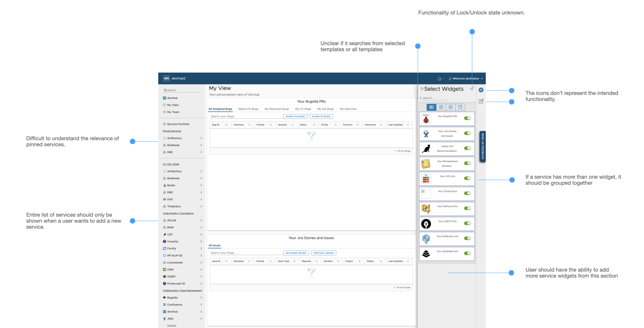Click the export icon in widget toolbar
This screenshot has height=328, width=644.
460,107
